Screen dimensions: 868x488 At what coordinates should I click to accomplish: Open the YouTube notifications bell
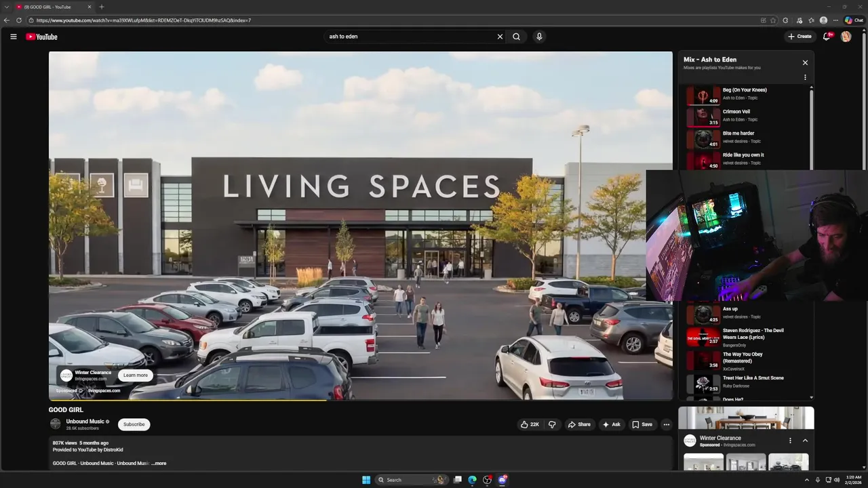(827, 37)
